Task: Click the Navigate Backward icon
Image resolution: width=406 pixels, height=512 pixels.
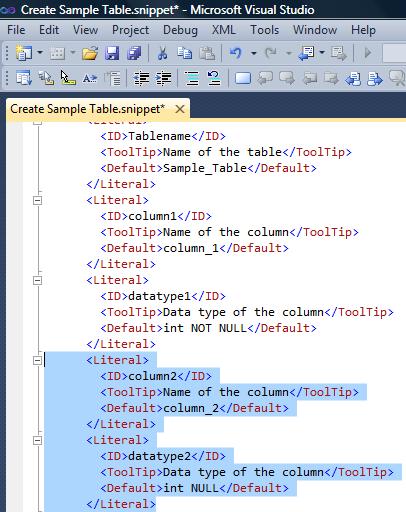Action: click(306, 53)
